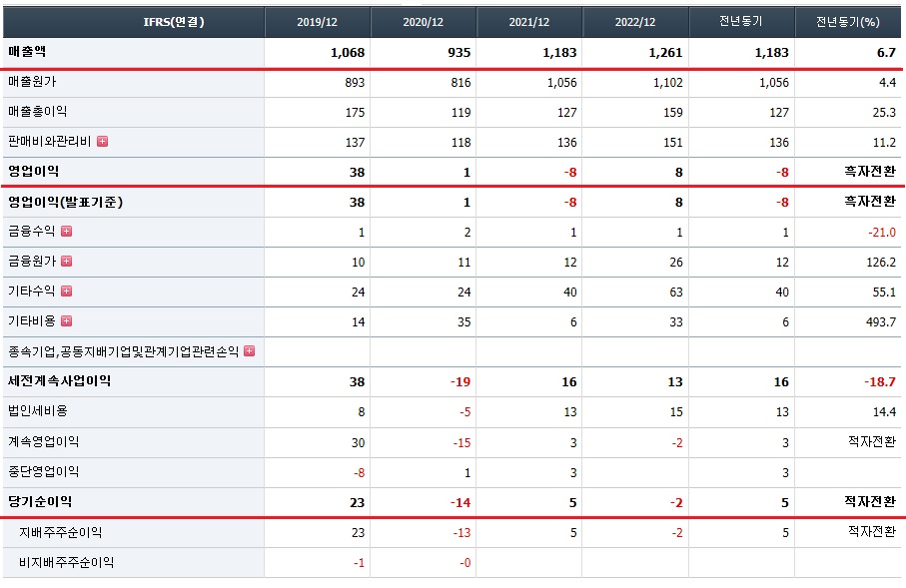Image resolution: width=906 pixels, height=588 pixels.
Task: Select the 비지배주주순이익 row label
Action: click(x=67, y=562)
